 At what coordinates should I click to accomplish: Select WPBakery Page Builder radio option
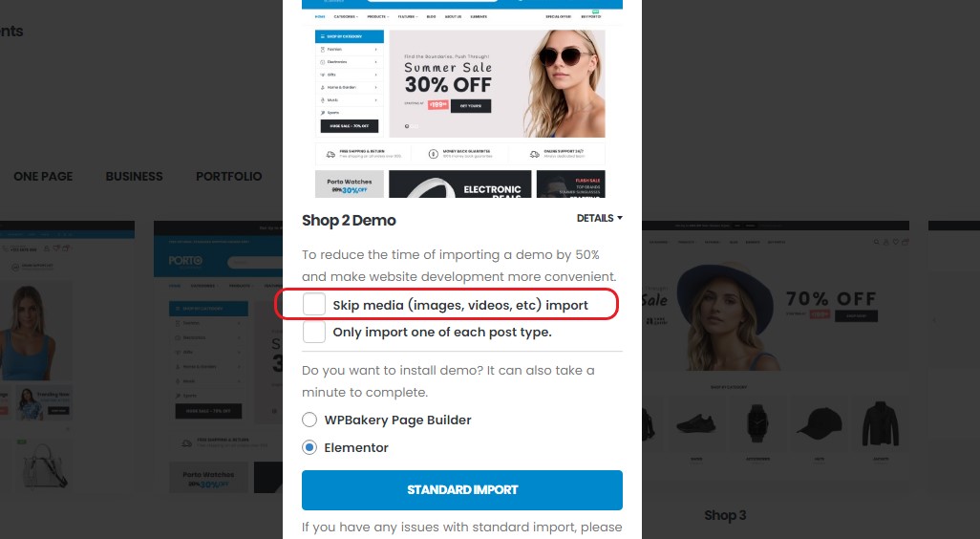(309, 420)
